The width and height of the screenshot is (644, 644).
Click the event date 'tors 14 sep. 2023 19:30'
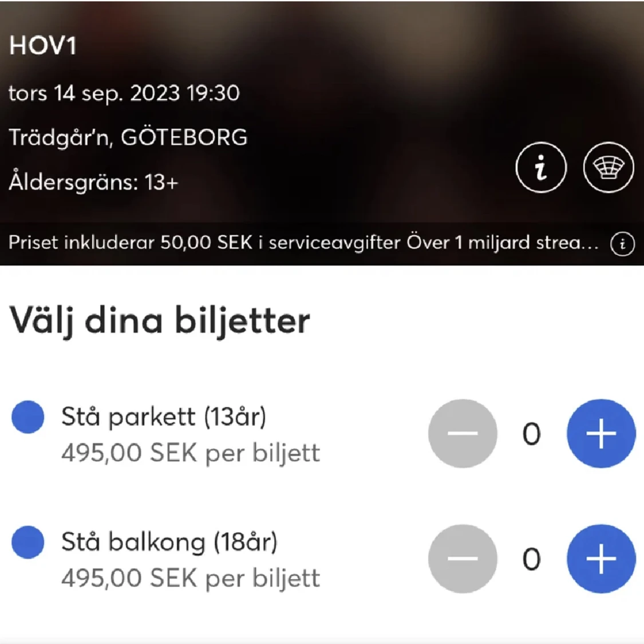pos(124,93)
